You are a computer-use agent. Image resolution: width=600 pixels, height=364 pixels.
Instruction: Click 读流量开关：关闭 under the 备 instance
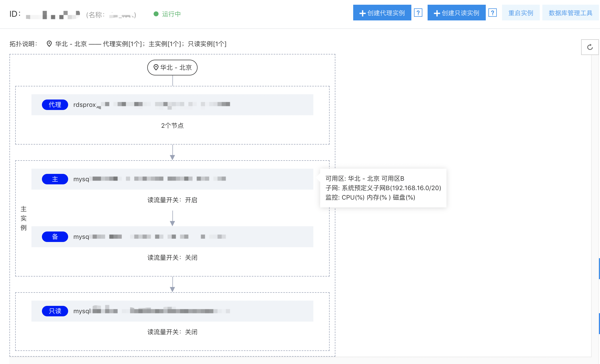pos(172,258)
